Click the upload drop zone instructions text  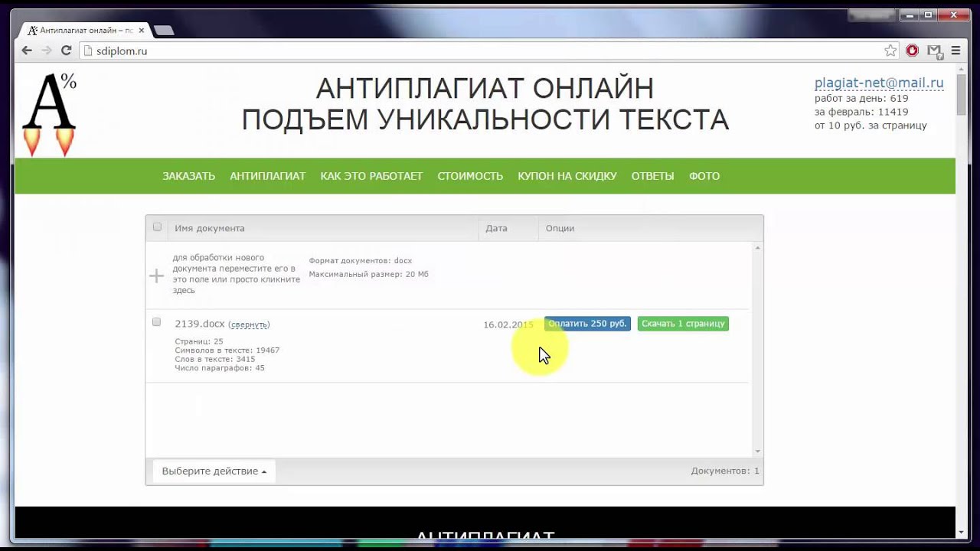pyautogui.click(x=236, y=274)
